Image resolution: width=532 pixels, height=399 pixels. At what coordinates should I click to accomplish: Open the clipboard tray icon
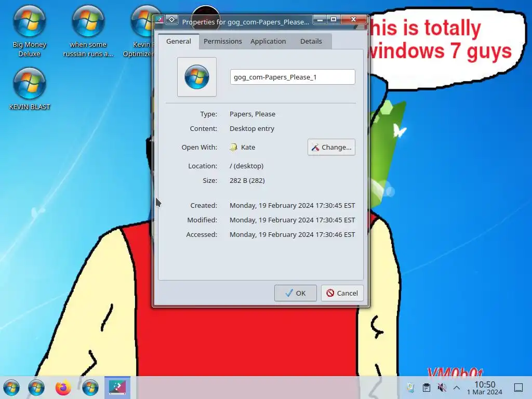(x=427, y=388)
